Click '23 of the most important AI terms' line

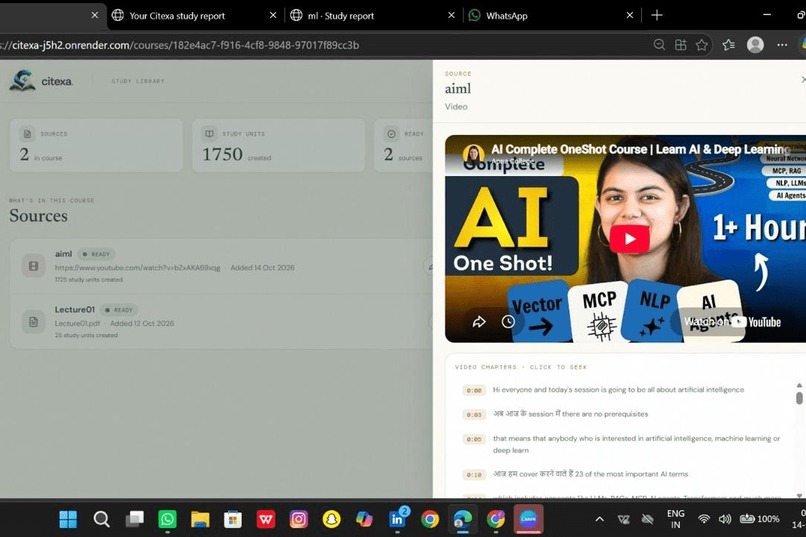coord(590,474)
